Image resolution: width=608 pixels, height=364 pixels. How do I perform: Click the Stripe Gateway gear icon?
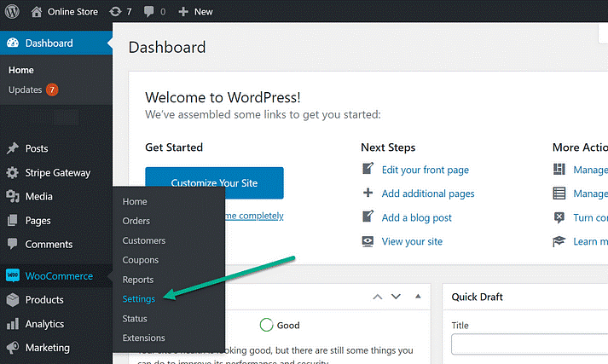click(12, 172)
